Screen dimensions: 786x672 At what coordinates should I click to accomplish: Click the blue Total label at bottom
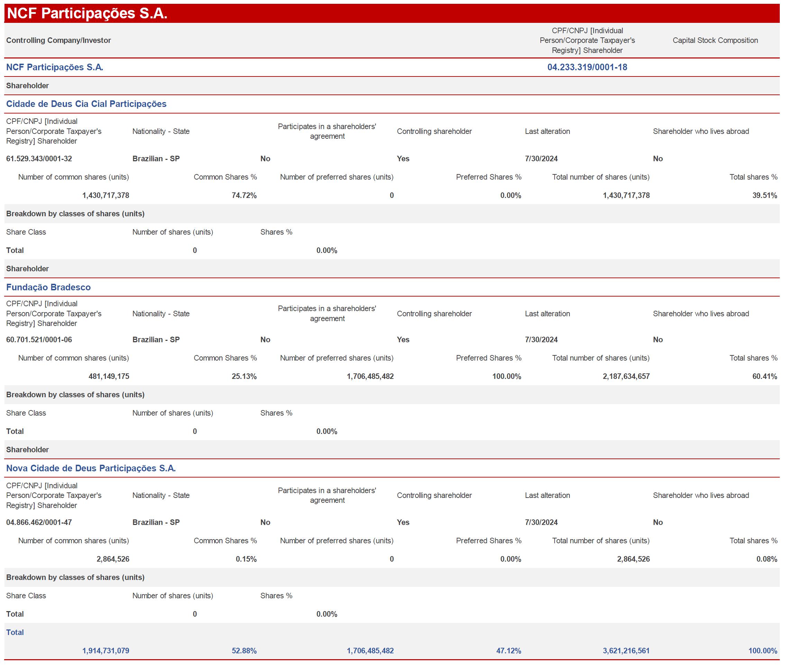point(15,632)
